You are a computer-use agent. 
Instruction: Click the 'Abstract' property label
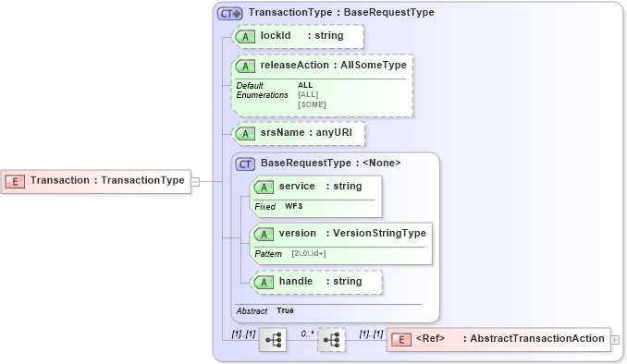click(252, 311)
